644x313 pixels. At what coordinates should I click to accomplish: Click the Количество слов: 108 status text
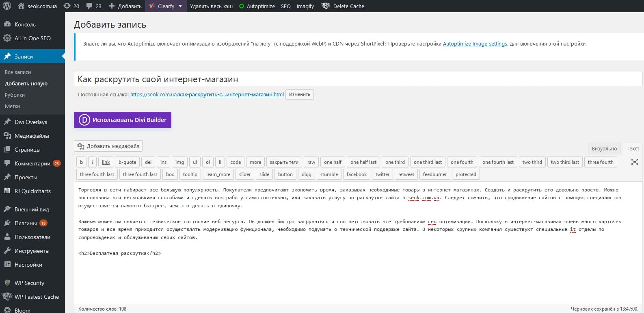tap(102, 309)
